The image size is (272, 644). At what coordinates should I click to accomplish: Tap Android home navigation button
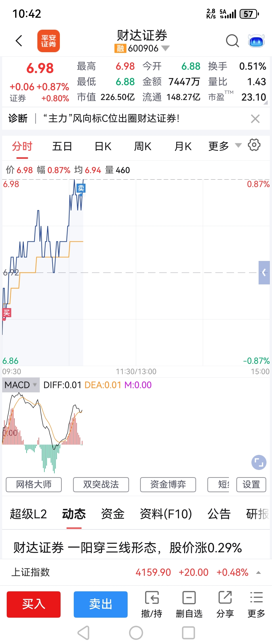click(136, 633)
